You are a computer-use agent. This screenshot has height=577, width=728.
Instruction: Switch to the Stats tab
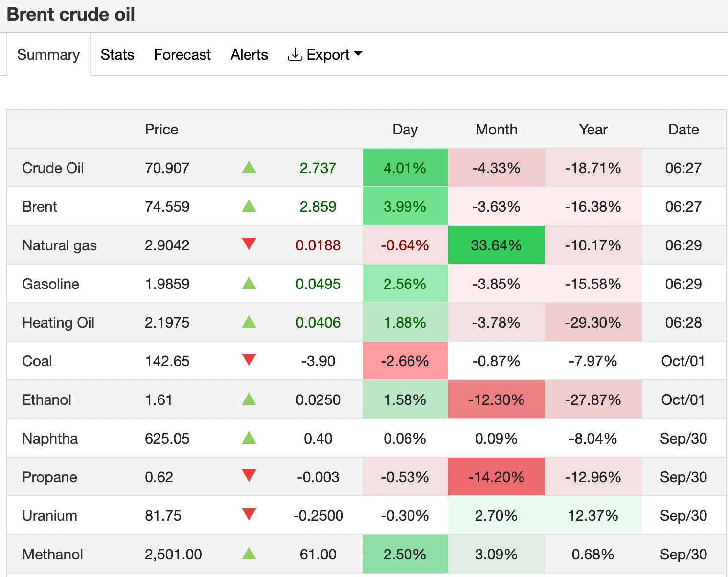point(117,55)
